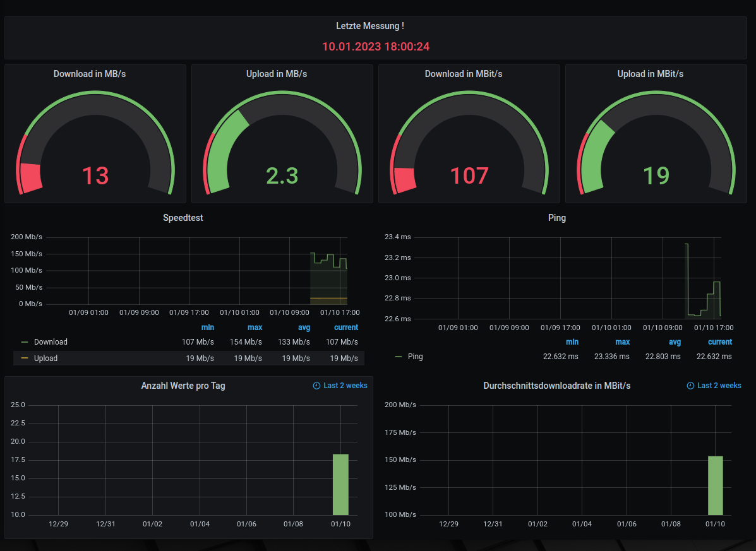
Task: Click the green bar in Anzahl Werte pro Tag
Action: coord(340,485)
